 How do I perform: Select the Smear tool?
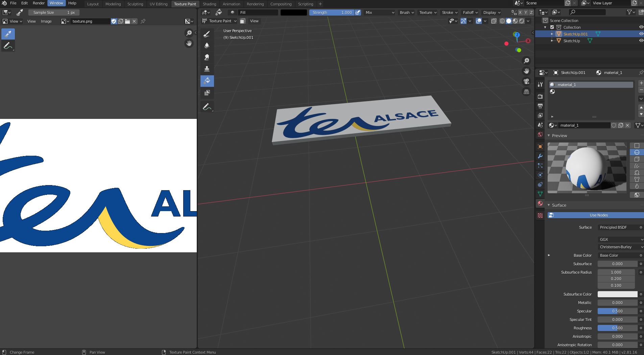(x=207, y=57)
